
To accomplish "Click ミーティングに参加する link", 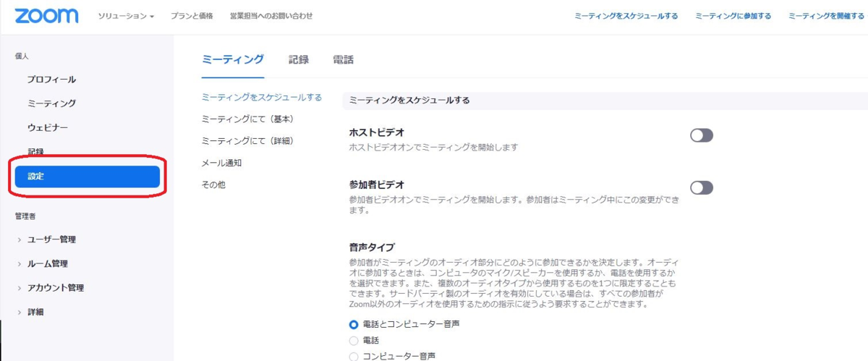I will (x=733, y=16).
